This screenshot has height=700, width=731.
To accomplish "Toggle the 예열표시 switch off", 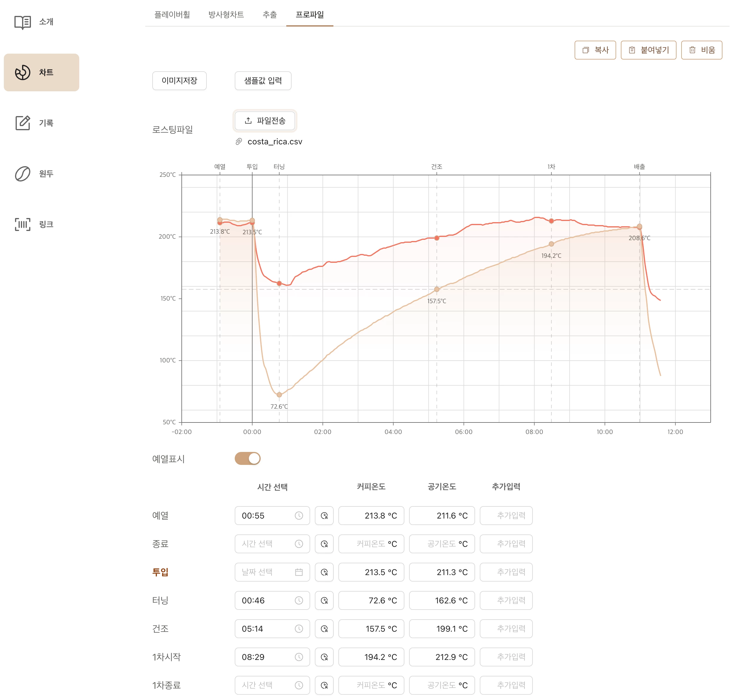I will click(248, 459).
